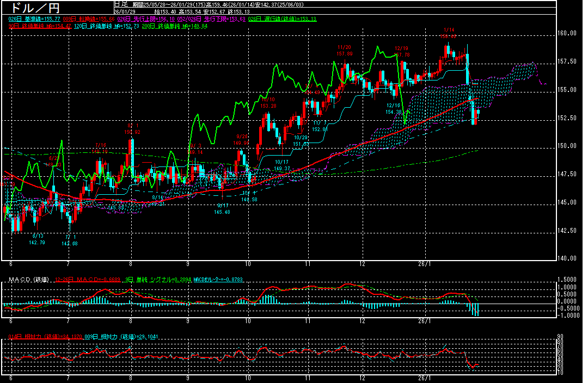Click the 11/20 157.89 high marker
This screenshot has width=588, height=383.
pyautogui.click(x=345, y=51)
